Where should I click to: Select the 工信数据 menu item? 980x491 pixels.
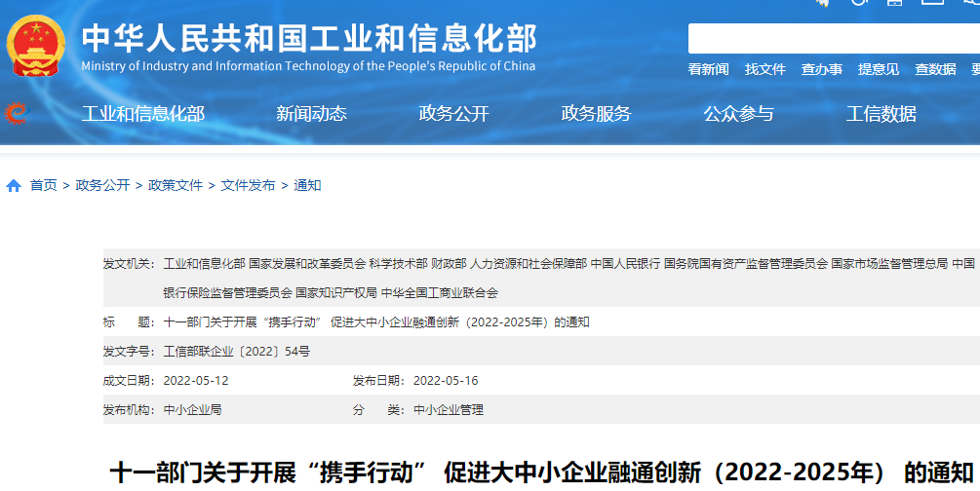(882, 114)
